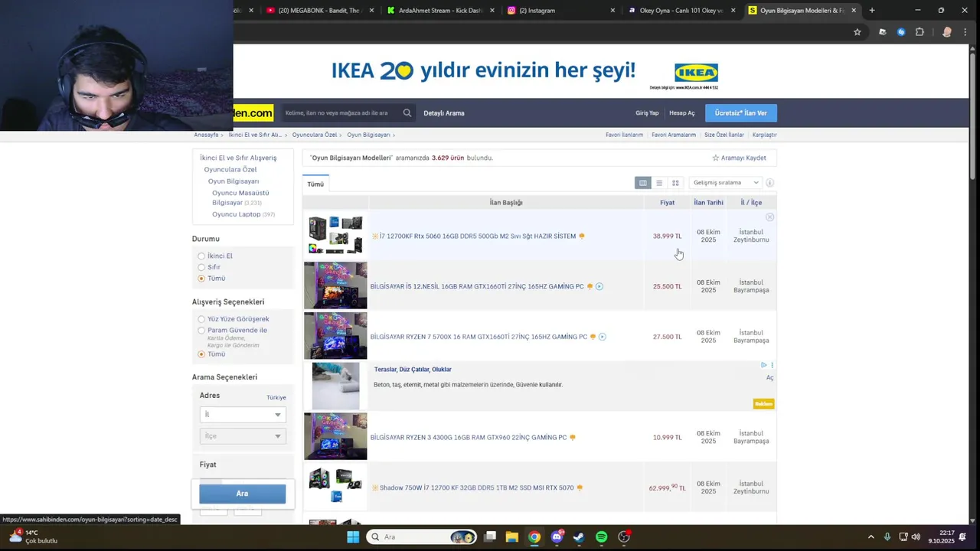Hide the i7 12700KF listing with X icon
This screenshot has height=551, width=980.
point(770,217)
